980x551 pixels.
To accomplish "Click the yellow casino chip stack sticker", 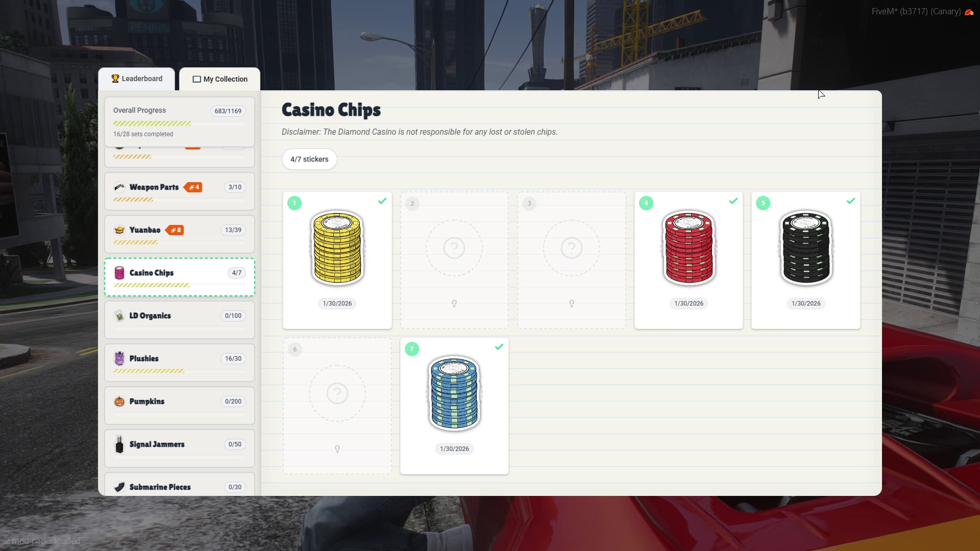I will tap(337, 247).
